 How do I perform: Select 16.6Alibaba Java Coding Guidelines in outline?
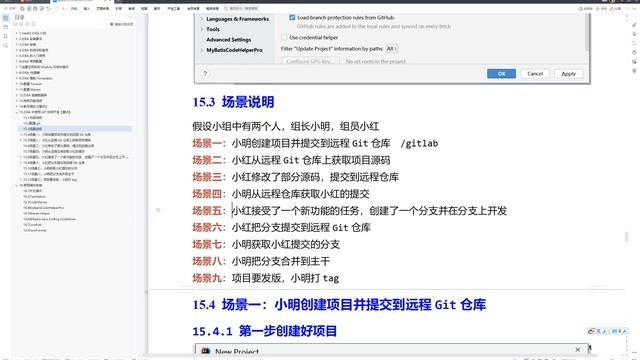50,219
